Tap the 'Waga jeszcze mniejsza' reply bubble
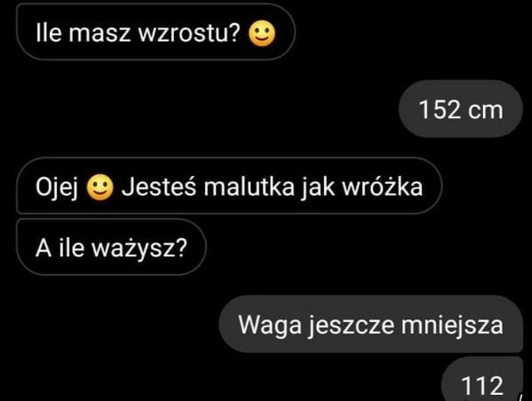Viewport: 532px width, 401px height. [x=371, y=324]
